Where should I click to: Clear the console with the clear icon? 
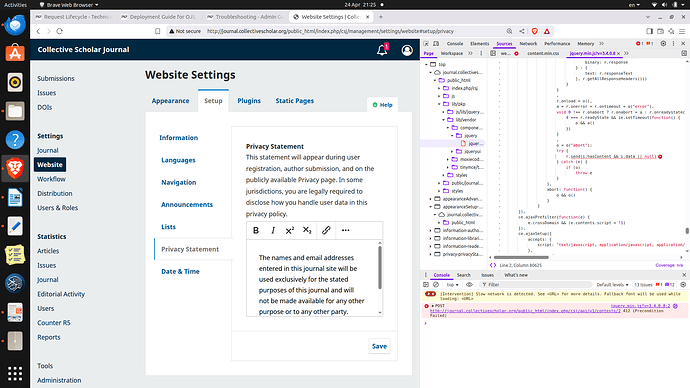pos(436,285)
